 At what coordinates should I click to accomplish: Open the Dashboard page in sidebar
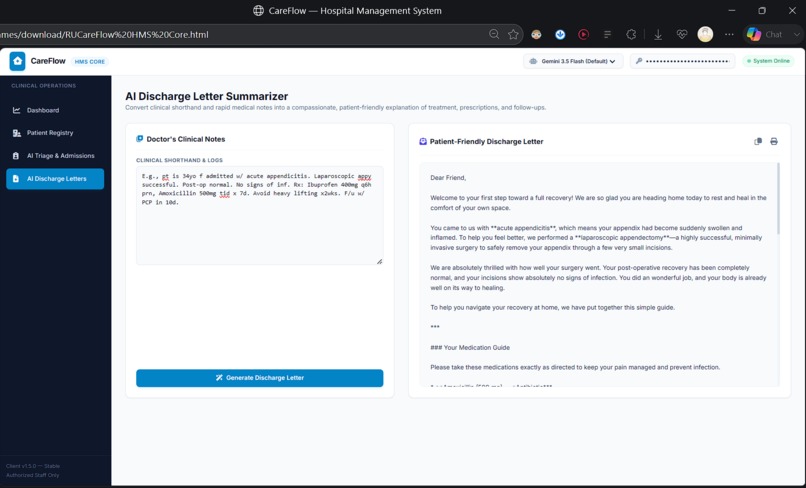(55, 110)
